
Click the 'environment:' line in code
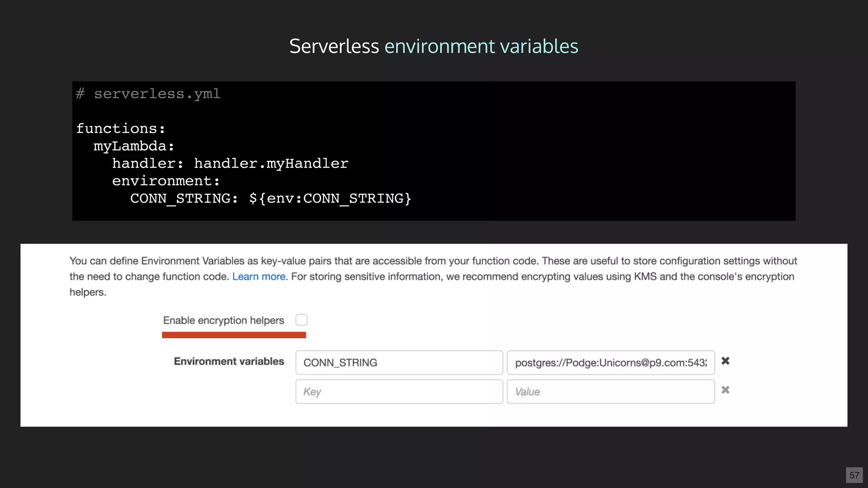click(166, 181)
